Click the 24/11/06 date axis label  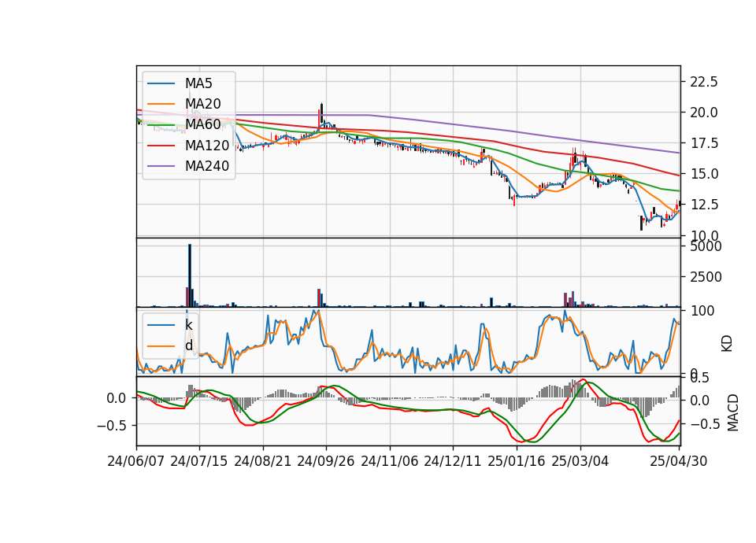click(x=390, y=461)
